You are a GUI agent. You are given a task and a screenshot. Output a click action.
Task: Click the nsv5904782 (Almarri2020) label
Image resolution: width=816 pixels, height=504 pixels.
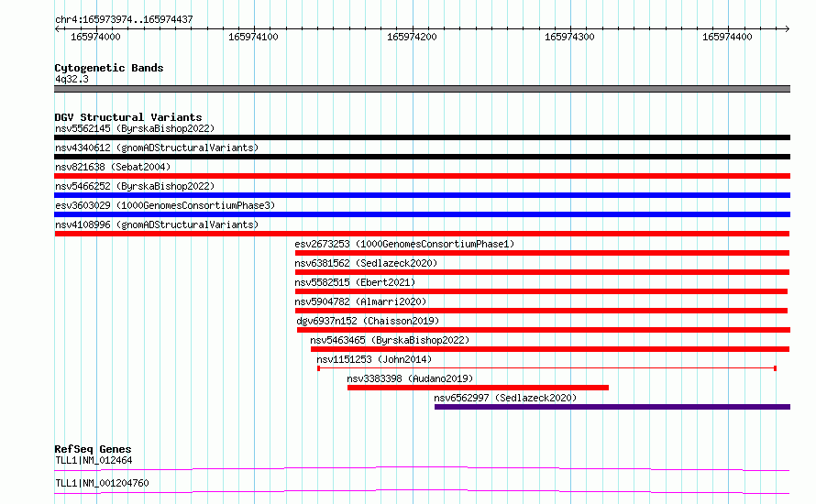point(360,301)
